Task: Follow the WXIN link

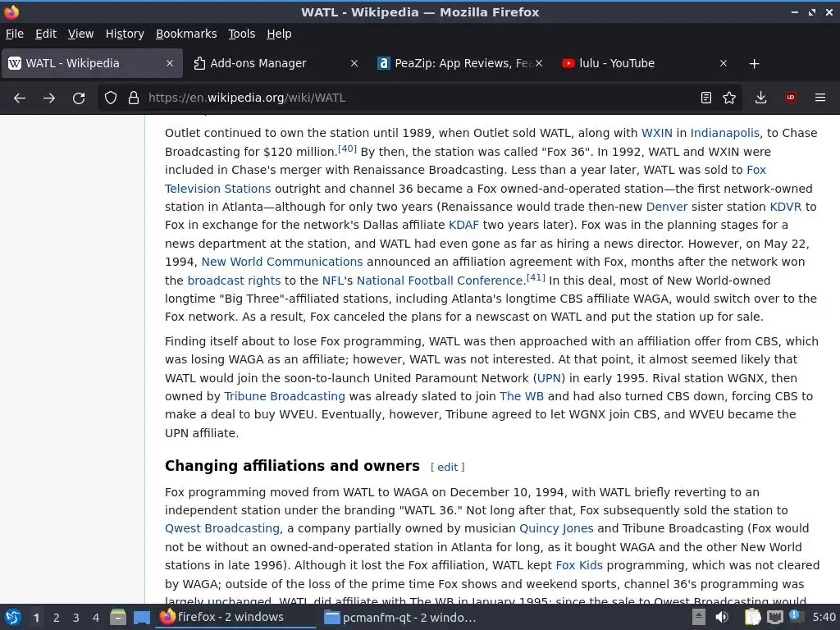Action: click(x=656, y=133)
